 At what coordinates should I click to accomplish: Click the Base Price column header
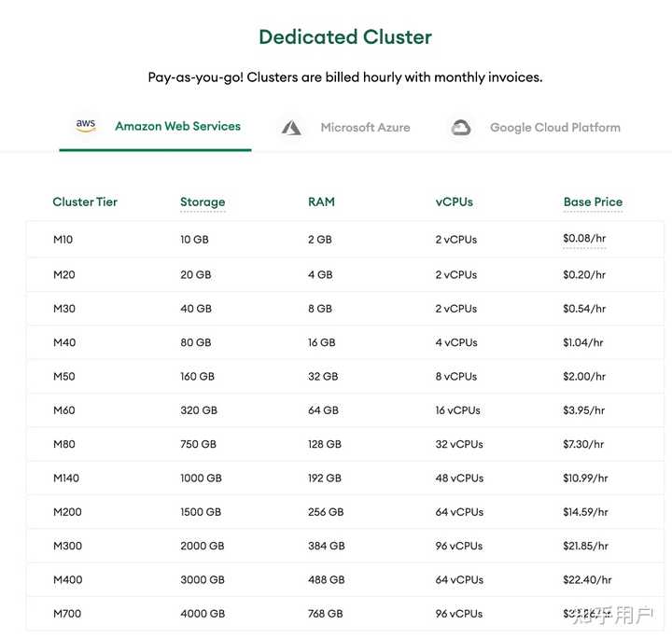coord(593,201)
